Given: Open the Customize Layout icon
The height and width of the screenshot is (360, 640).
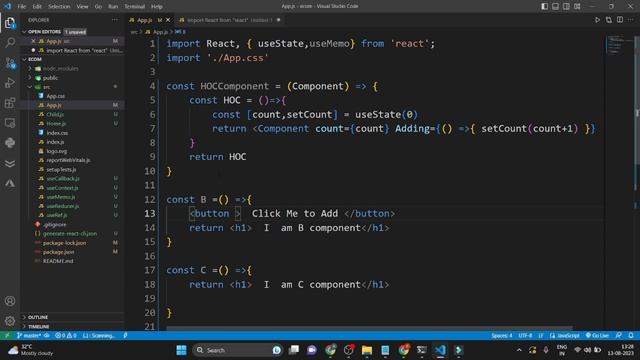Looking at the screenshot, I should coord(577,6).
